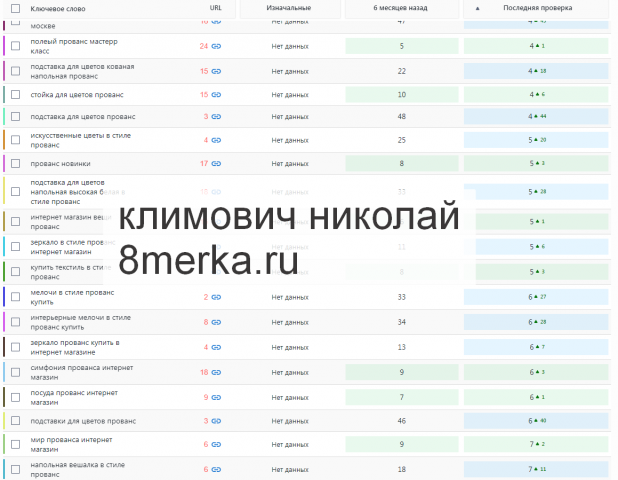618x480 pixels.
Task: Check the box for 'подставка для цветов прованс'
Action: point(15,117)
